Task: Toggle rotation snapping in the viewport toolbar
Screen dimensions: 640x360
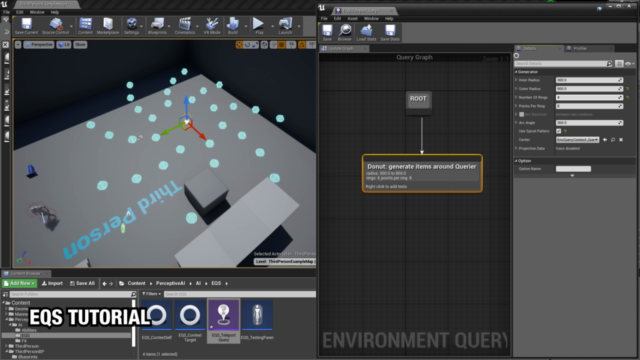Action: pos(302,44)
